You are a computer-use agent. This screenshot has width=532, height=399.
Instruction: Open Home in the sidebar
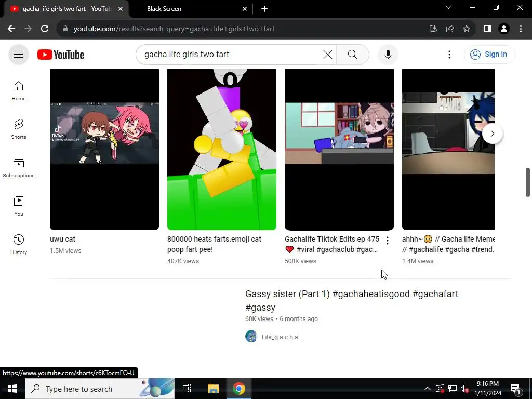click(19, 91)
